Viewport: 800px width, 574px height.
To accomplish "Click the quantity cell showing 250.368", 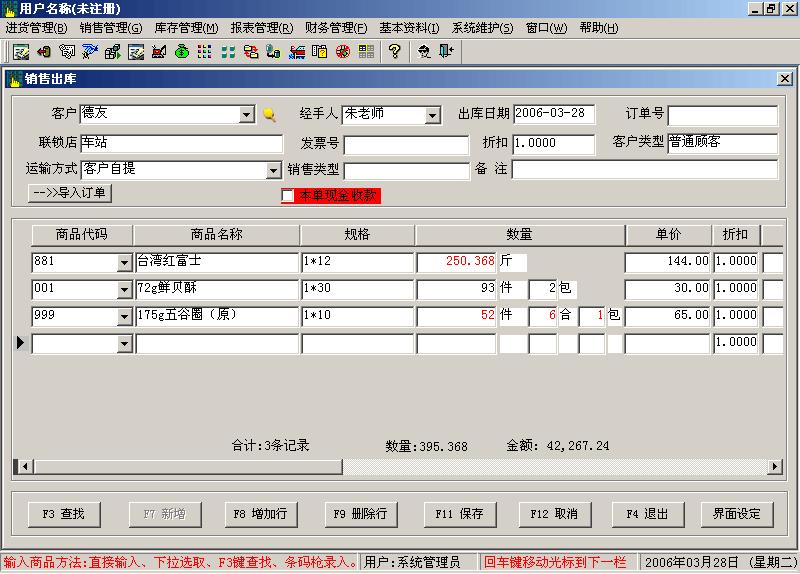I will coord(457,263).
